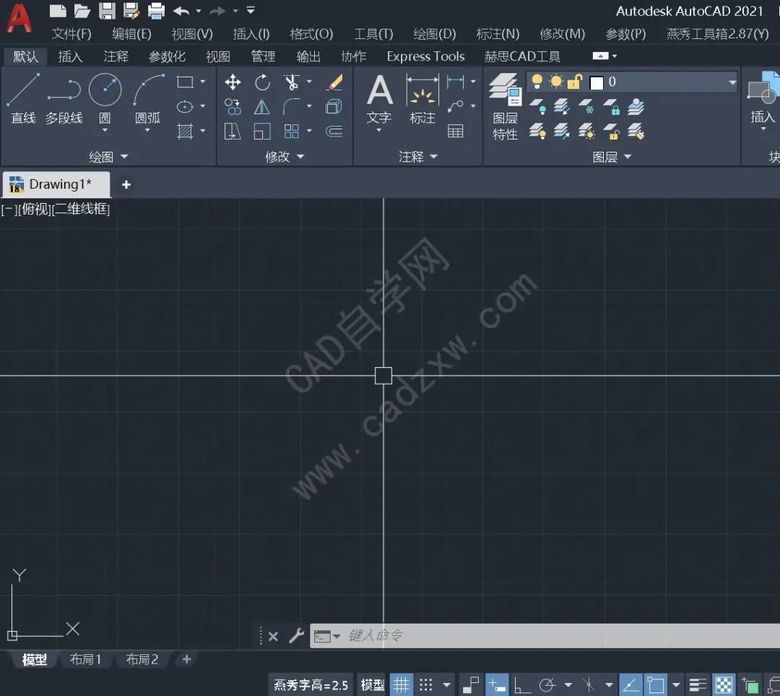This screenshot has height=696, width=780.
Task: Click the command line input field
Action: [540, 635]
